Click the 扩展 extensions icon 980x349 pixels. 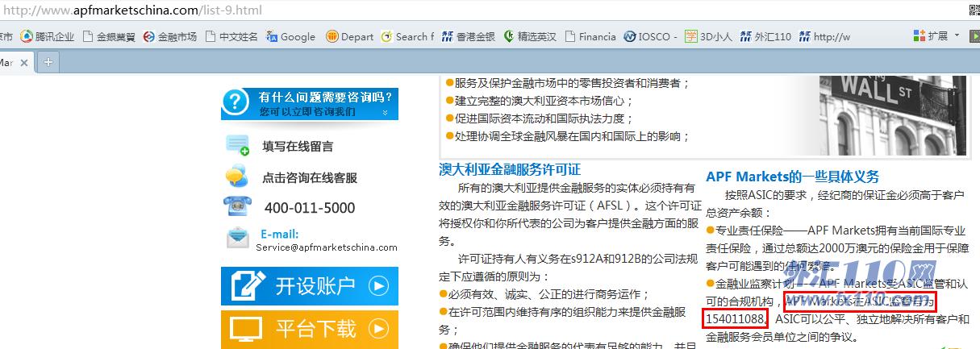[919, 36]
